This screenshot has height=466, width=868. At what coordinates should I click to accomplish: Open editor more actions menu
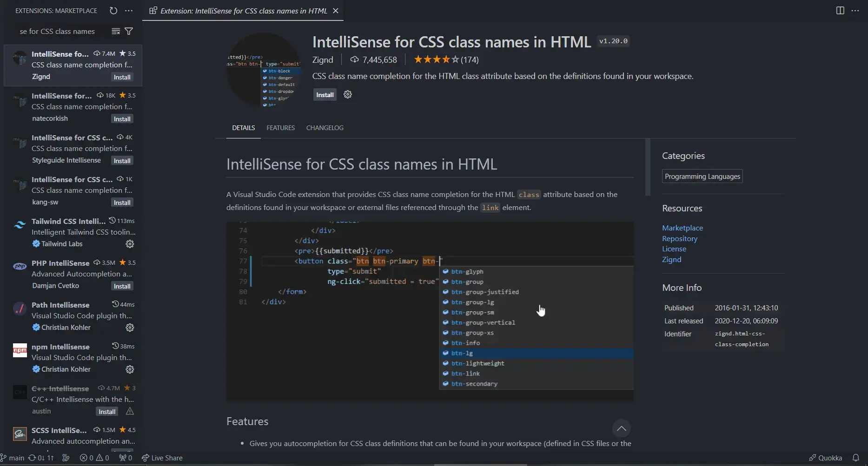coord(855,11)
